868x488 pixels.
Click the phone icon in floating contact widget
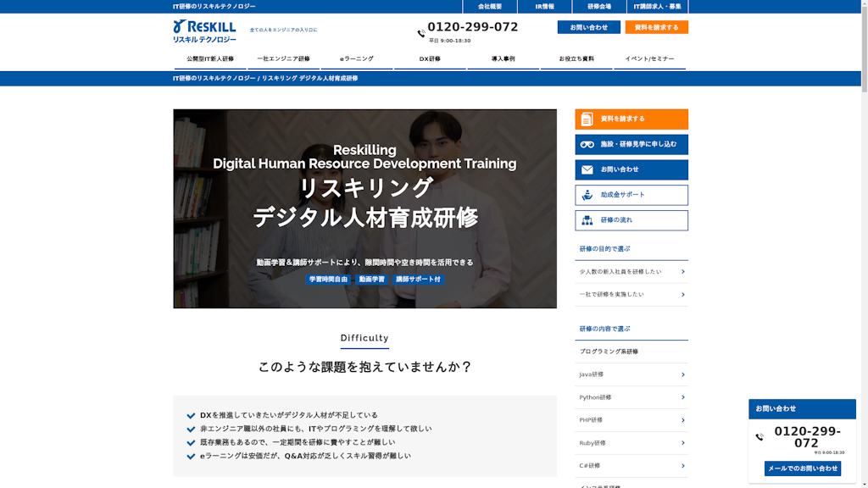759,437
